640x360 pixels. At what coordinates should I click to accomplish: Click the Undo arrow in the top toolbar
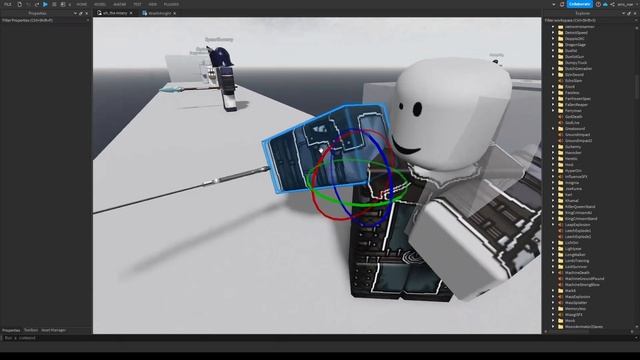pos(28,4)
